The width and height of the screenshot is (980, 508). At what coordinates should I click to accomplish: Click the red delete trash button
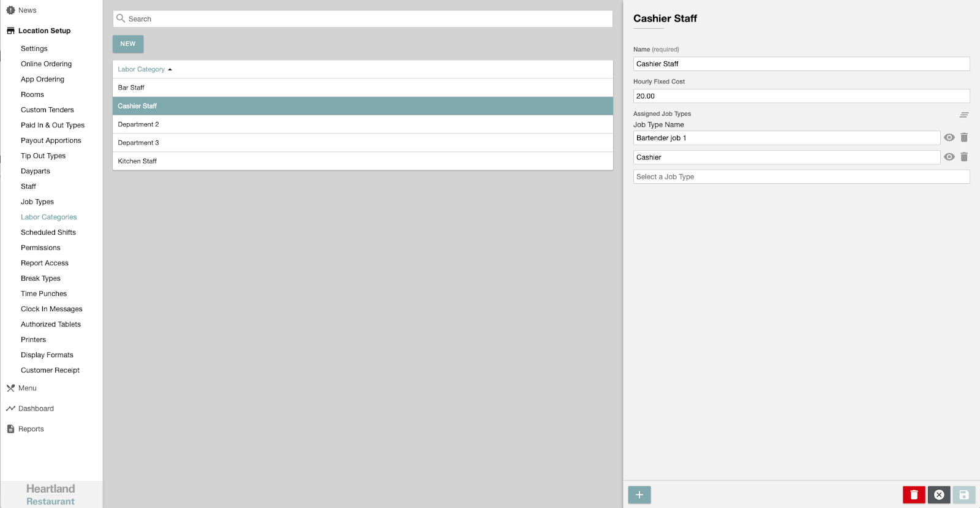click(913, 495)
